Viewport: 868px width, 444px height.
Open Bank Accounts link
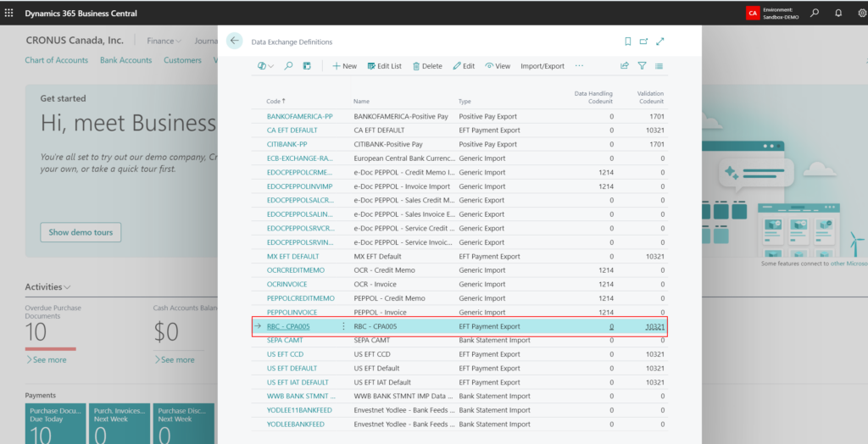[x=125, y=60]
